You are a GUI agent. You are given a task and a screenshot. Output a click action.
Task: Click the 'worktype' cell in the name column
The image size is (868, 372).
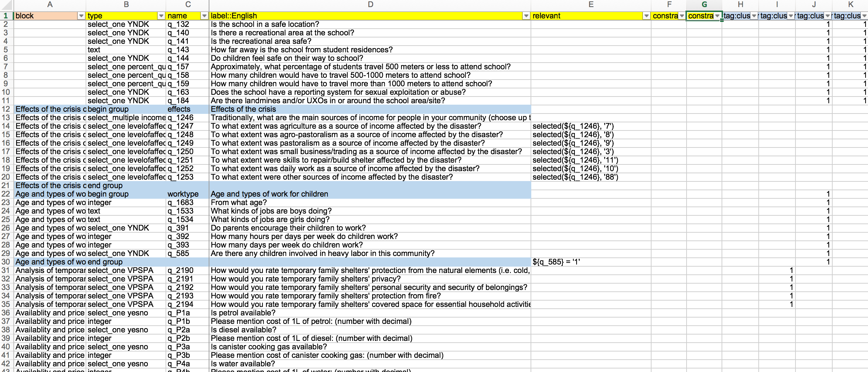187,194
